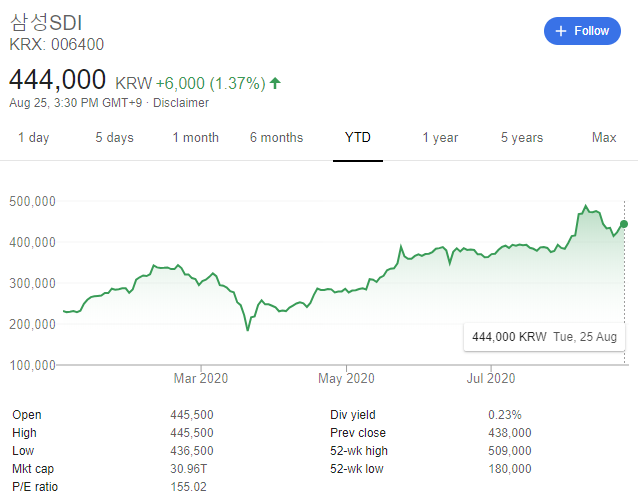Switch to the 1 day tab
This screenshot has width=638, height=501.
click(33, 138)
